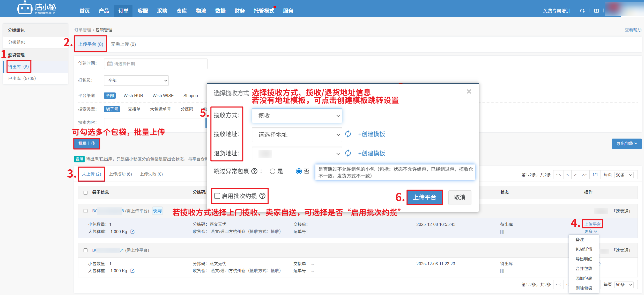This screenshot has height=295, width=644.
Task: Click the refresh icon beside 揽收地址
Action: (x=348, y=134)
